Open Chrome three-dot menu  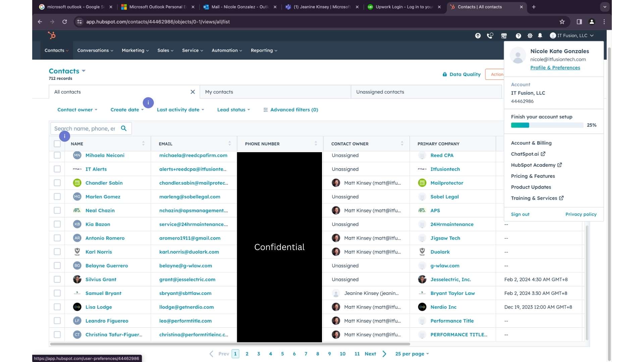coord(604,22)
